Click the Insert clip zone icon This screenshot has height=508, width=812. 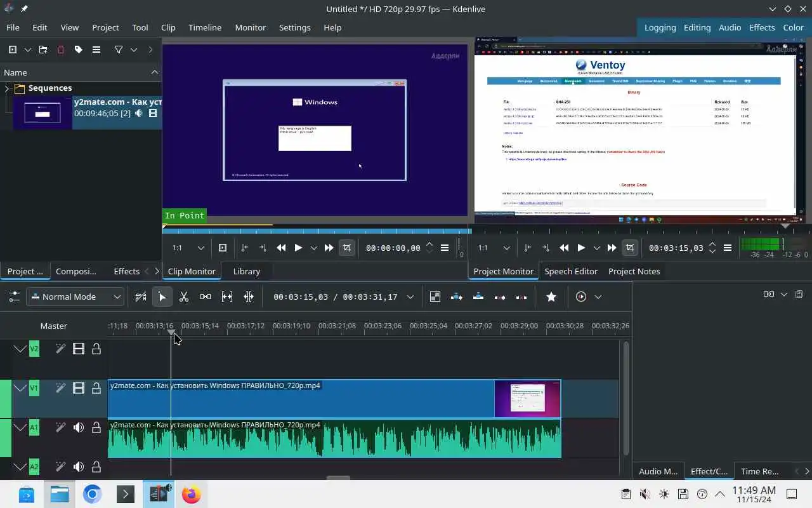click(x=456, y=297)
